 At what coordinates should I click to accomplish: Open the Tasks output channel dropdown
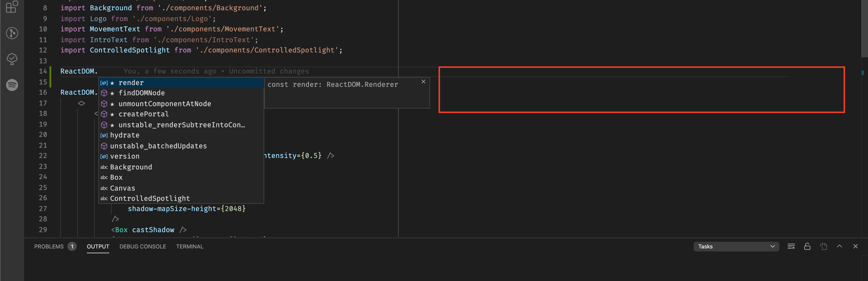click(736, 246)
